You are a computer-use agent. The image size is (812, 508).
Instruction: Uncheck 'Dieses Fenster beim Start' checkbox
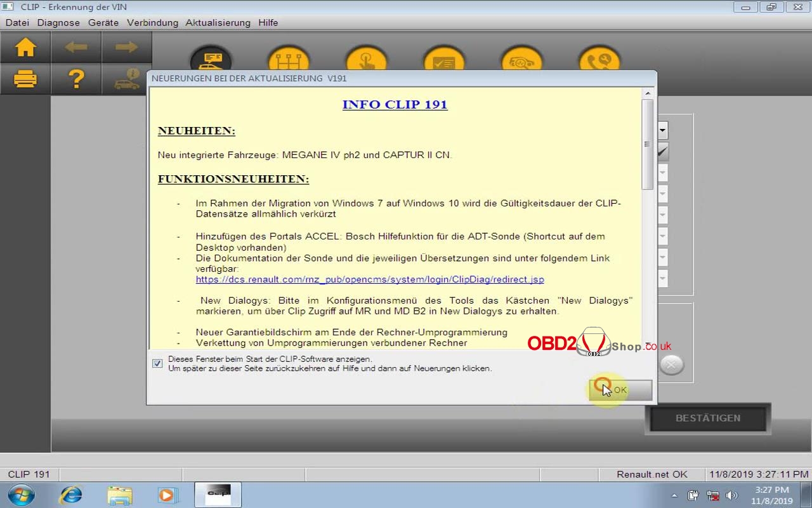click(157, 363)
